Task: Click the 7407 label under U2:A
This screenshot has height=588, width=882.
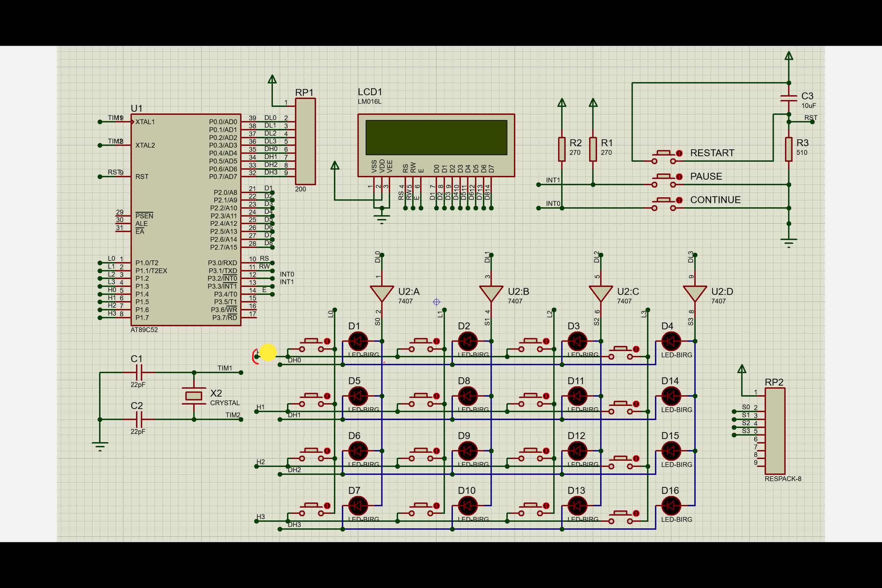Action: (405, 301)
